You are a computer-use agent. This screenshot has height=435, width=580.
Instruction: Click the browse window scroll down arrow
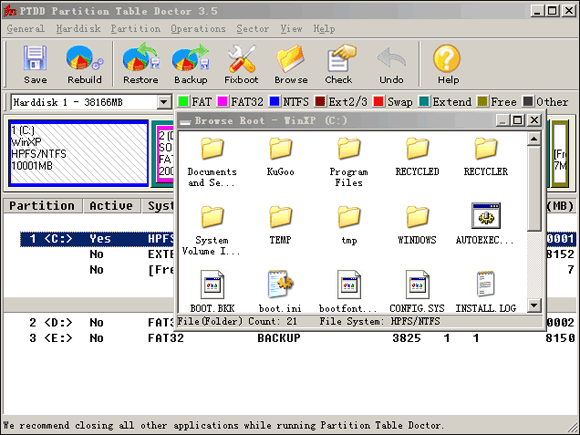(x=534, y=305)
